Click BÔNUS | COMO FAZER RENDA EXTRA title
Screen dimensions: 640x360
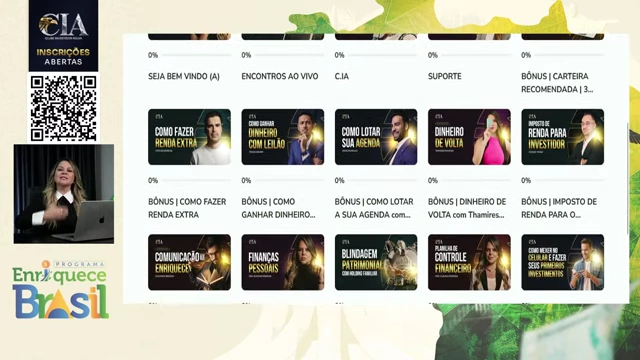coord(187,208)
